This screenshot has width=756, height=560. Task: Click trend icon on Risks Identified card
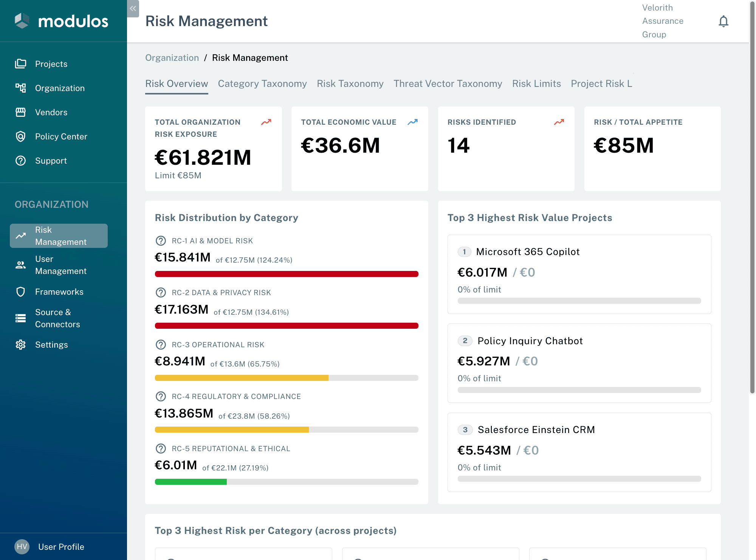(559, 122)
